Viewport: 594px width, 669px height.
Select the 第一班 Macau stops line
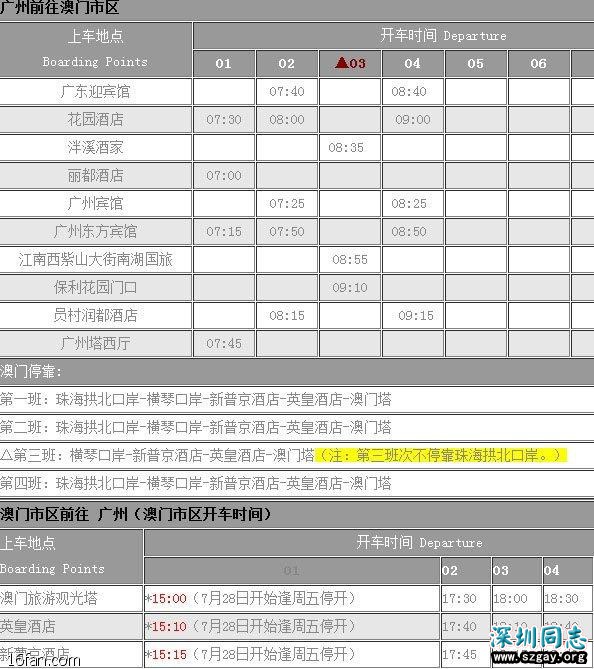pyautogui.click(x=195, y=399)
